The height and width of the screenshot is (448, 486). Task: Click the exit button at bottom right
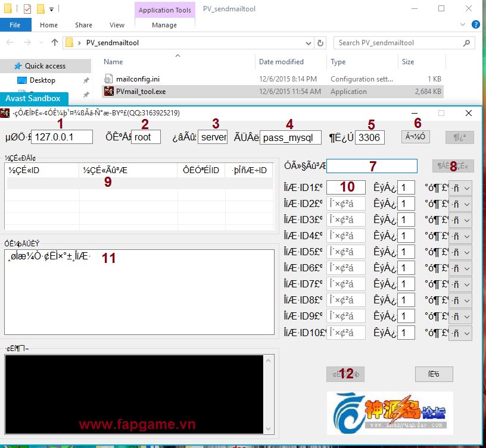(x=434, y=374)
